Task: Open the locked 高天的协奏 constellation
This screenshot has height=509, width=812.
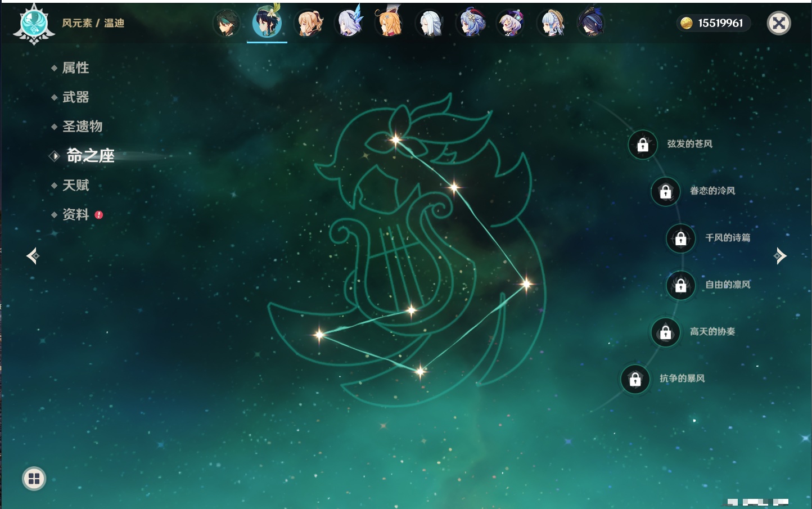Action: [665, 332]
